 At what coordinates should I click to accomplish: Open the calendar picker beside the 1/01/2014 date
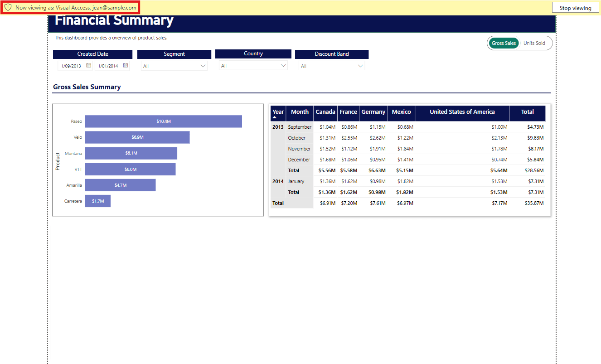126,66
